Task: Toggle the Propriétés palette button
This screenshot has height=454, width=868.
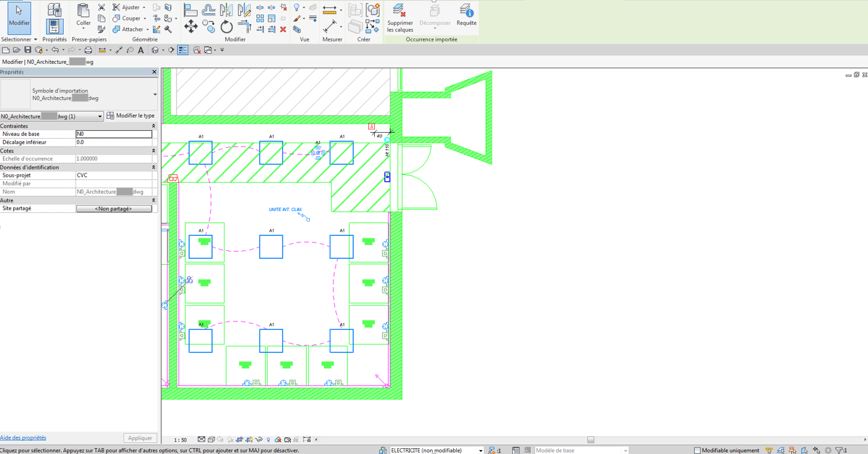Action: (54, 26)
